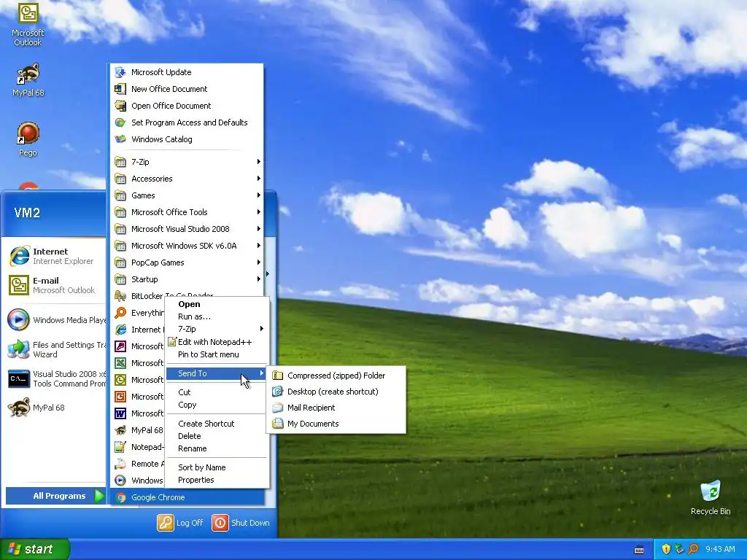Launch Files and Settings Transfer Wizard
747x560 pixels.
56,349
